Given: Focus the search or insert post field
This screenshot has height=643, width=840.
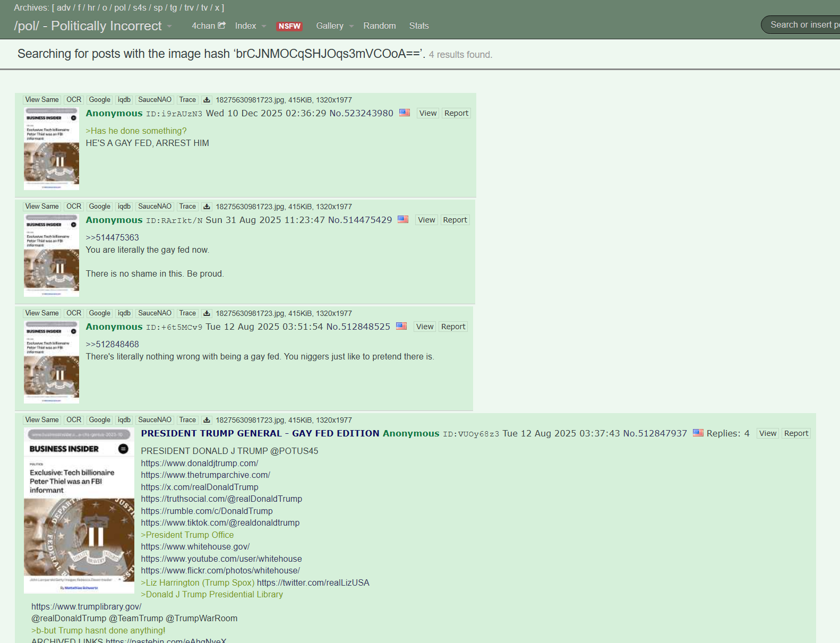Looking at the screenshot, I should click(x=802, y=24).
